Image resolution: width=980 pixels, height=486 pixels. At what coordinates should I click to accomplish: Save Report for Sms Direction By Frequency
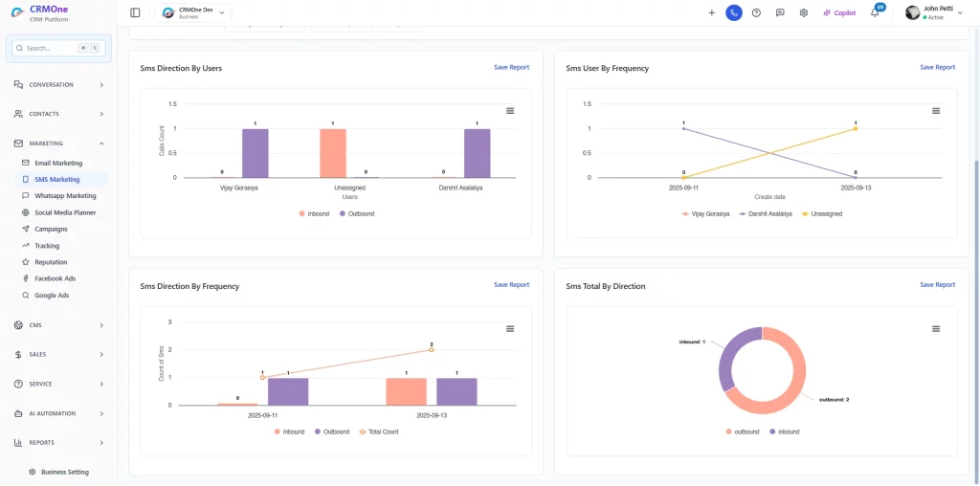click(x=511, y=285)
